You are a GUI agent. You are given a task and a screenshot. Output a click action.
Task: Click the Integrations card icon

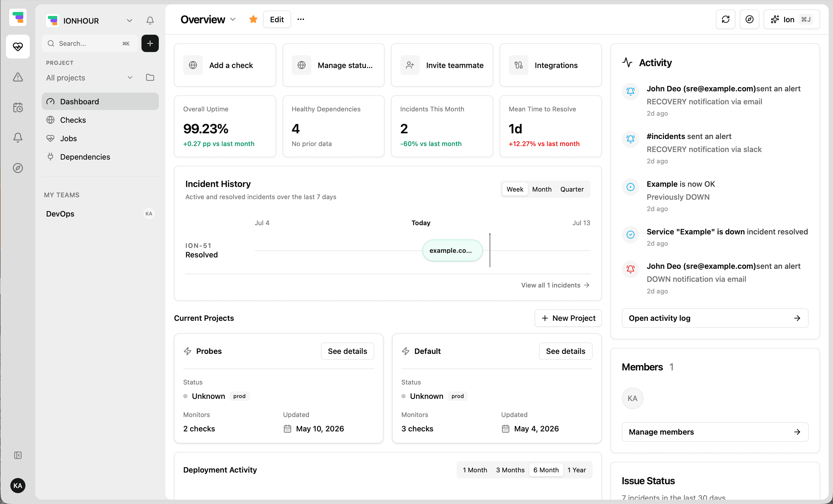[519, 65]
